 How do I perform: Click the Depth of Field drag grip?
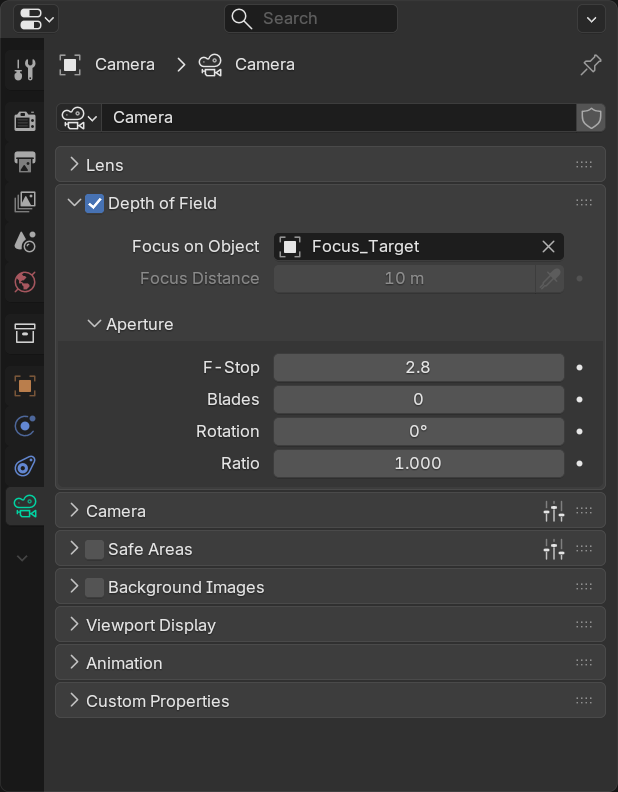(584, 203)
